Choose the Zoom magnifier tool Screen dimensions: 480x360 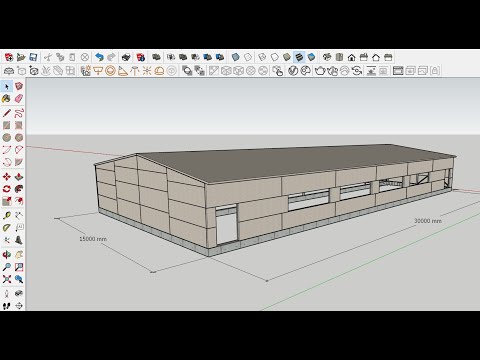7,267
